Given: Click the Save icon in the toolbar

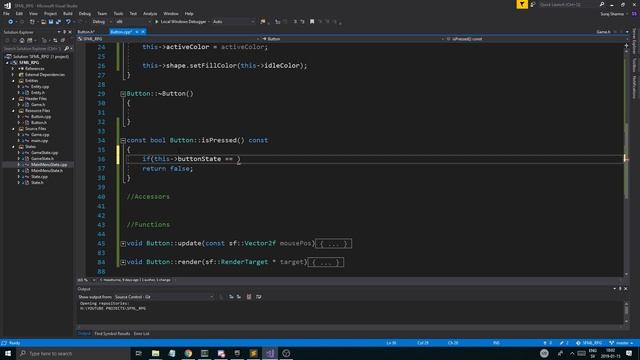Looking at the screenshot, I should coord(51,22).
